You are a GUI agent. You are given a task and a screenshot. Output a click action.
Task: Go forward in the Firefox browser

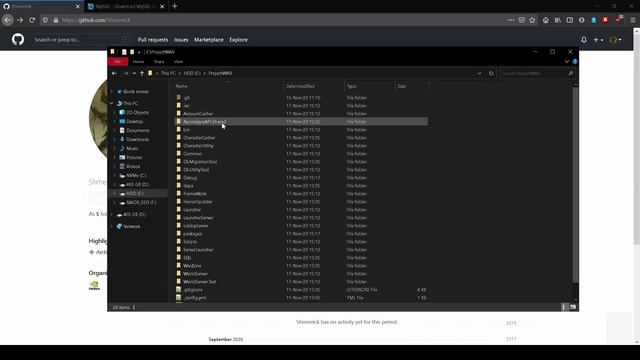(20, 20)
